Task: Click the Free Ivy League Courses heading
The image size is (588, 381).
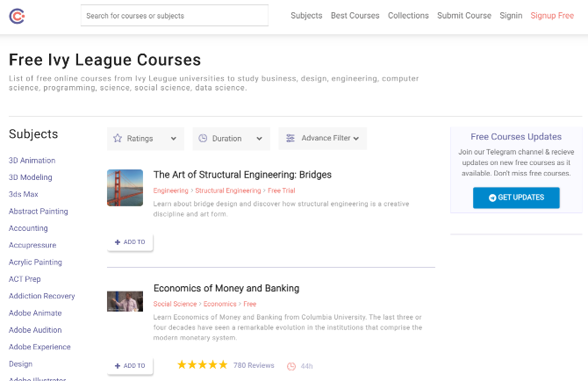Action: click(x=105, y=60)
